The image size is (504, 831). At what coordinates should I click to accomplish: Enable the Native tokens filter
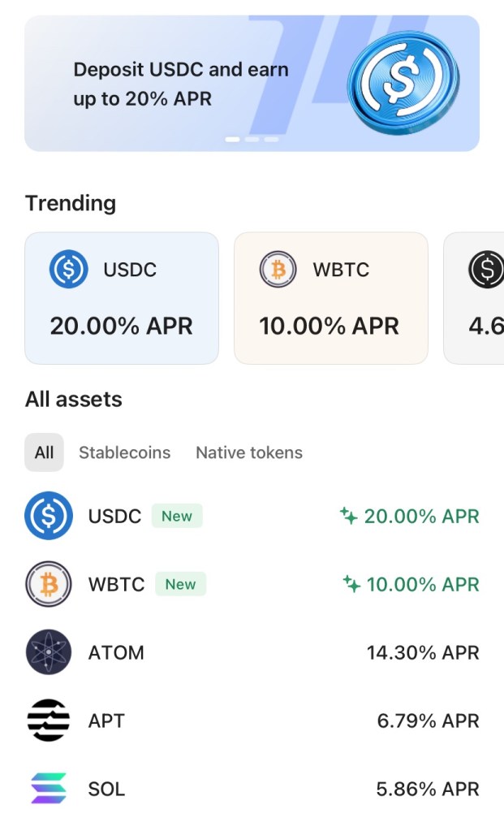click(248, 452)
